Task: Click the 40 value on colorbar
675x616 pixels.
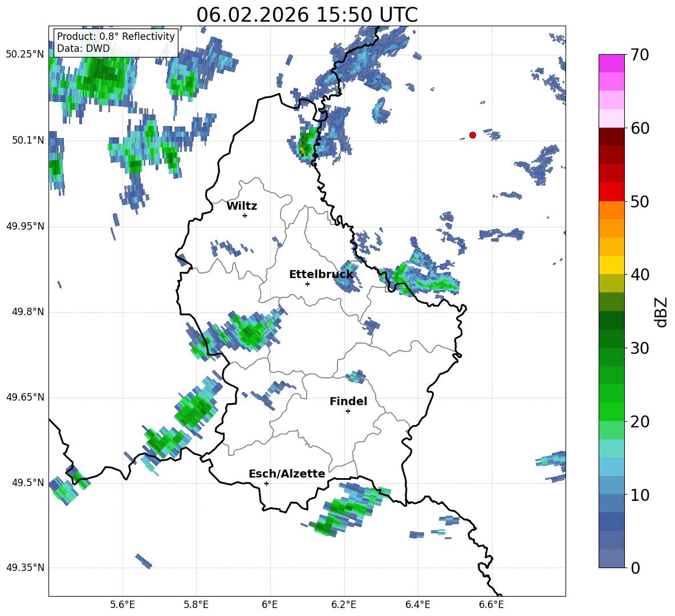Action: (640, 275)
